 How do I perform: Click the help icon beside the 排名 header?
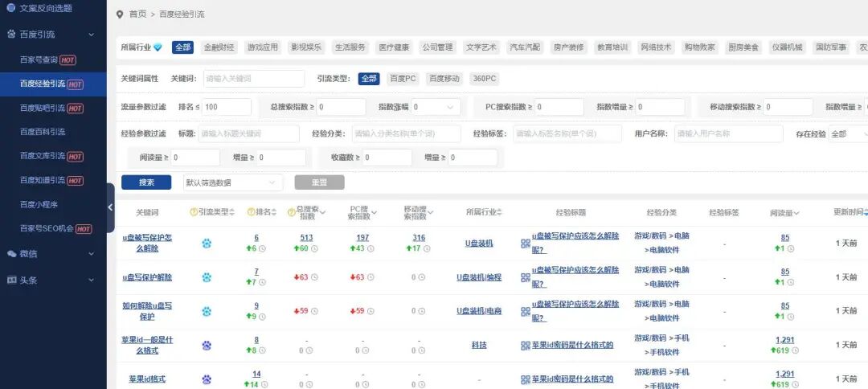pyautogui.click(x=251, y=212)
